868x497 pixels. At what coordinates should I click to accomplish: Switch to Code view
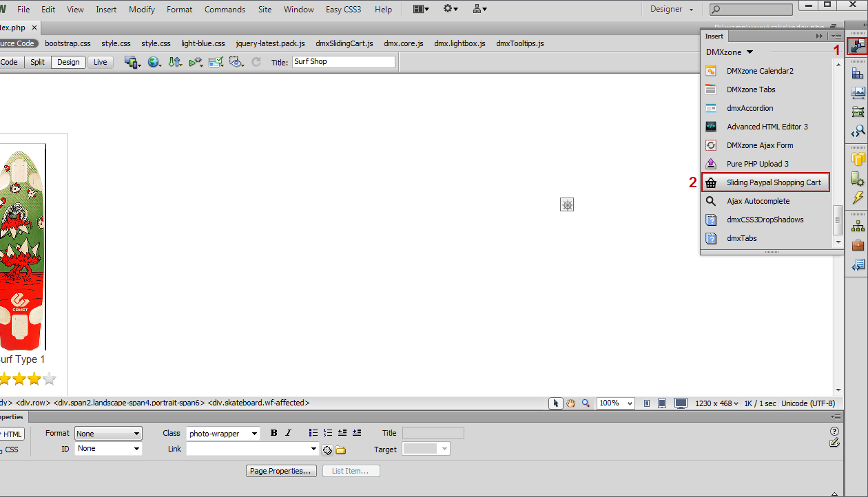pos(9,62)
